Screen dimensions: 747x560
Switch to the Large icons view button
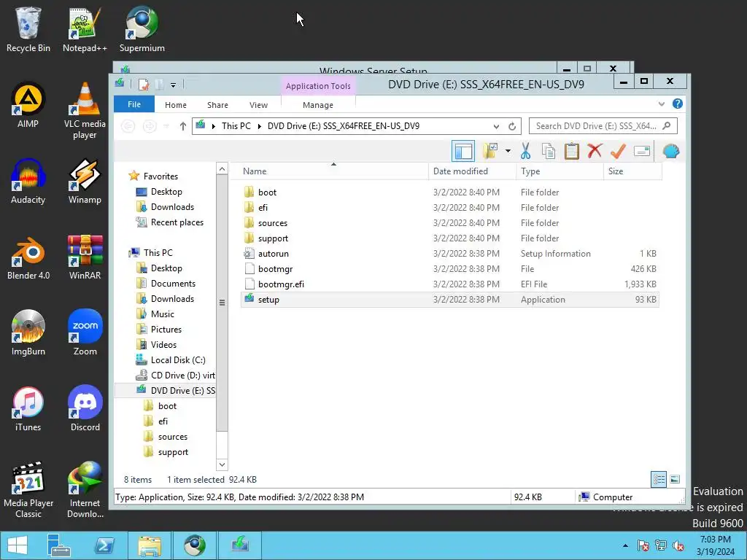(675, 479)
